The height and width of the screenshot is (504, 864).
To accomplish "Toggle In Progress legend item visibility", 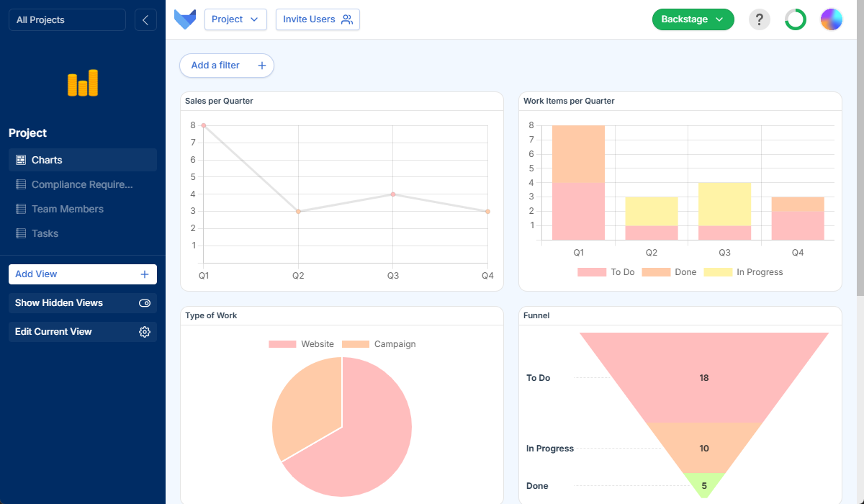I will tap(743, 272).
